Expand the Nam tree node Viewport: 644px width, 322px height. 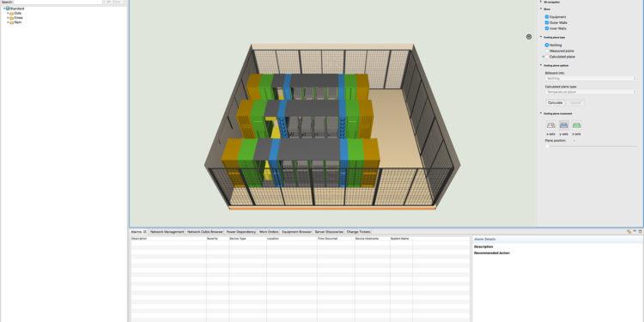coord(8,22)
